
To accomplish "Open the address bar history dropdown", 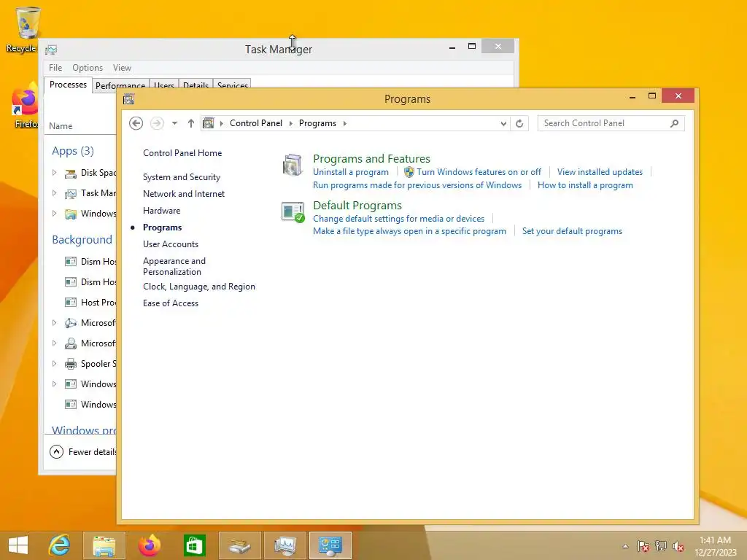I will (503, 123).
